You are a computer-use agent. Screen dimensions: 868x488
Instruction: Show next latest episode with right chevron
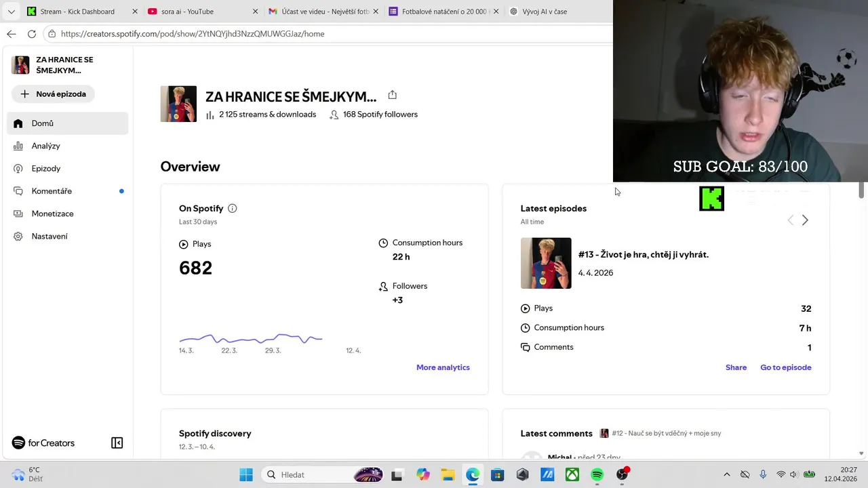pyautogui.click(x=805, y=220)
